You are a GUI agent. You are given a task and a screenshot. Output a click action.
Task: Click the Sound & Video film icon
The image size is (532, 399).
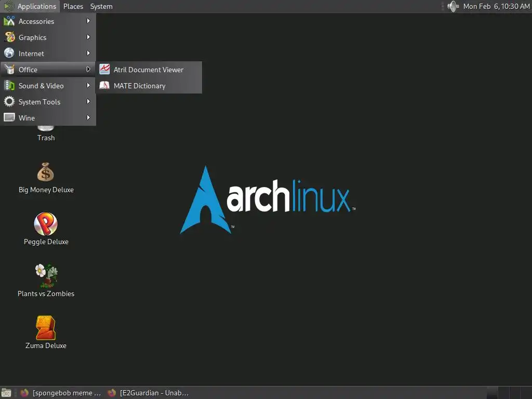9,85
